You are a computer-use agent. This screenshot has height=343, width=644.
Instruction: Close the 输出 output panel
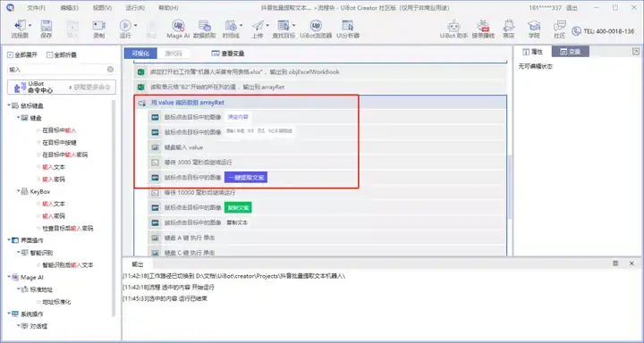pos(631,264)
